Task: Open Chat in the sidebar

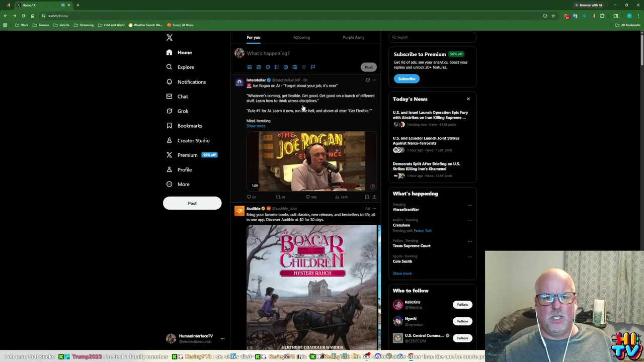Action: coord(177,97)
